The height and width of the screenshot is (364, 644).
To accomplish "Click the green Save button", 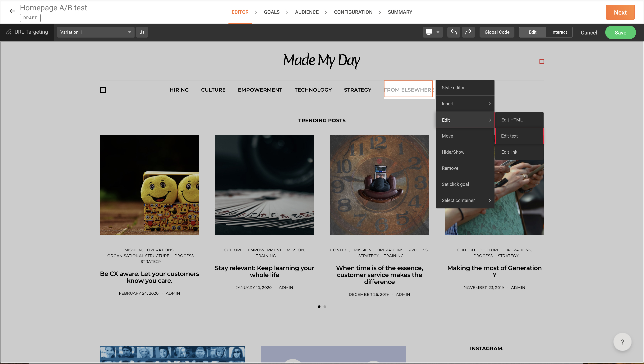I will pyautogui.click(x=620, y=33).
